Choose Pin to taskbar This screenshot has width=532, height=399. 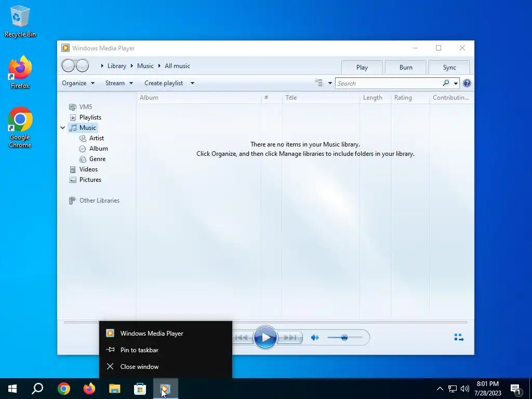click(166, 350)
